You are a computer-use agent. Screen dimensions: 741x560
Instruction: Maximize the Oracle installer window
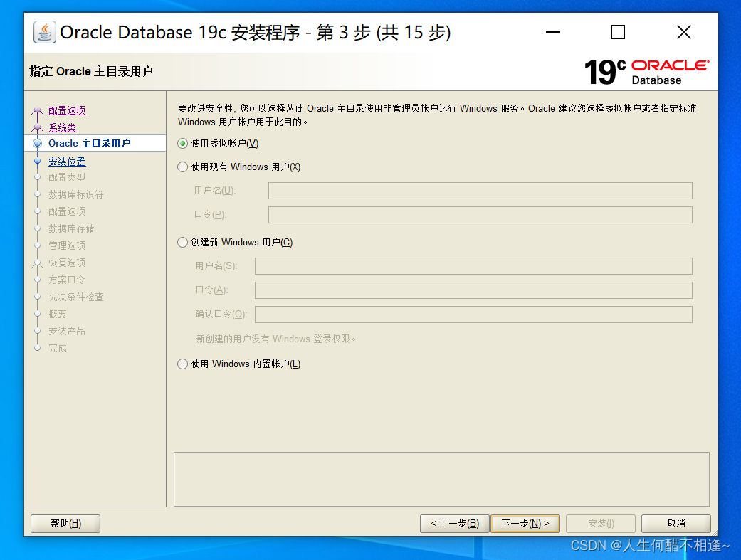618,32
